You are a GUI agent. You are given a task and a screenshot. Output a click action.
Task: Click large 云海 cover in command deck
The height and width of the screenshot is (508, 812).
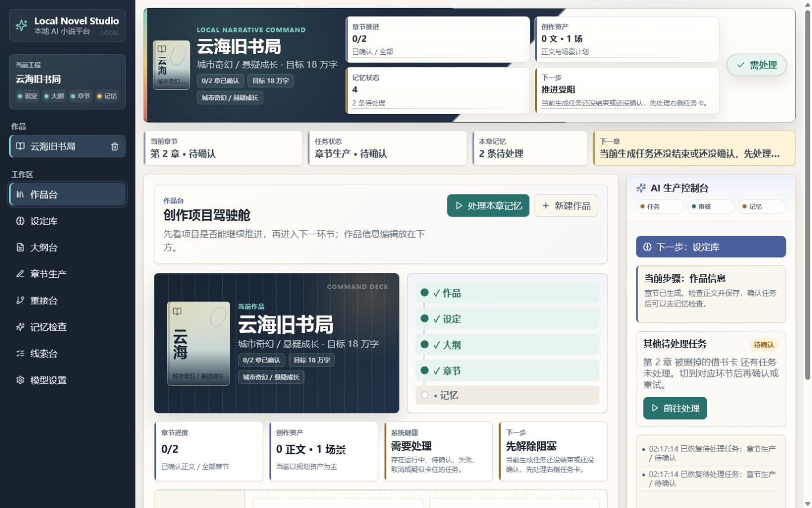pyautogui.click(x=198, y=343)
